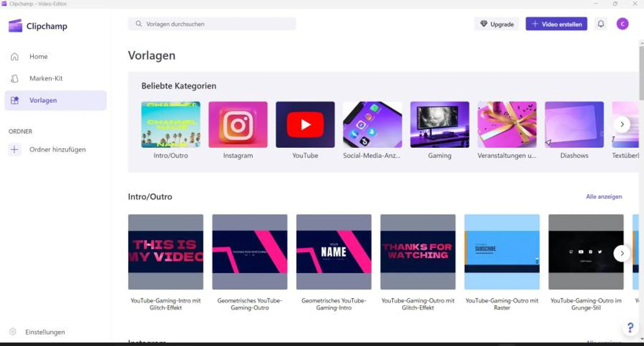
Task: Click the diamond icon in Upgrade
Action: (x=484, y=24)
